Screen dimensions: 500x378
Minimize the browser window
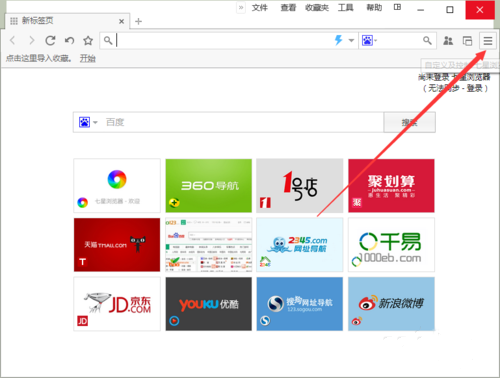coord(421,10)
